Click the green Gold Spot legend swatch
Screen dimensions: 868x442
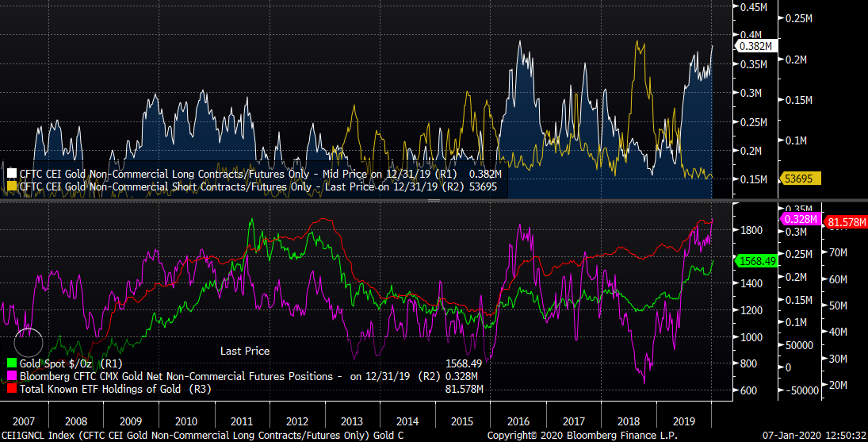(12, 364)
